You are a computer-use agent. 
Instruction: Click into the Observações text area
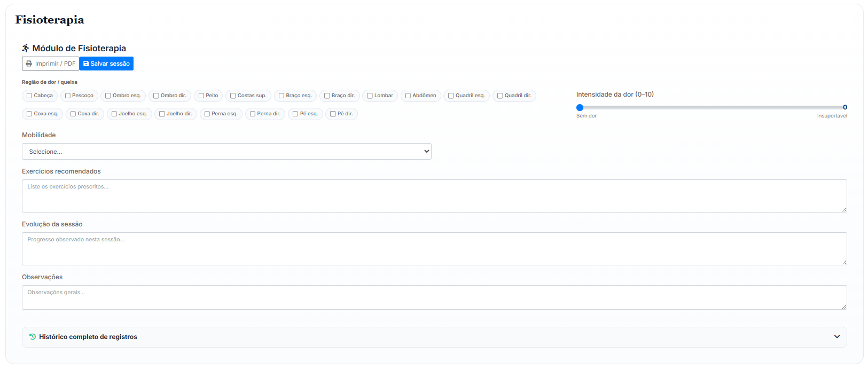(434, 297)
